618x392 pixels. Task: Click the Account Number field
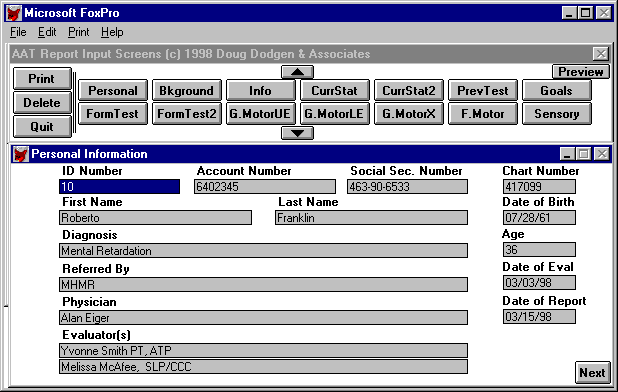click(x=265, y=187)
